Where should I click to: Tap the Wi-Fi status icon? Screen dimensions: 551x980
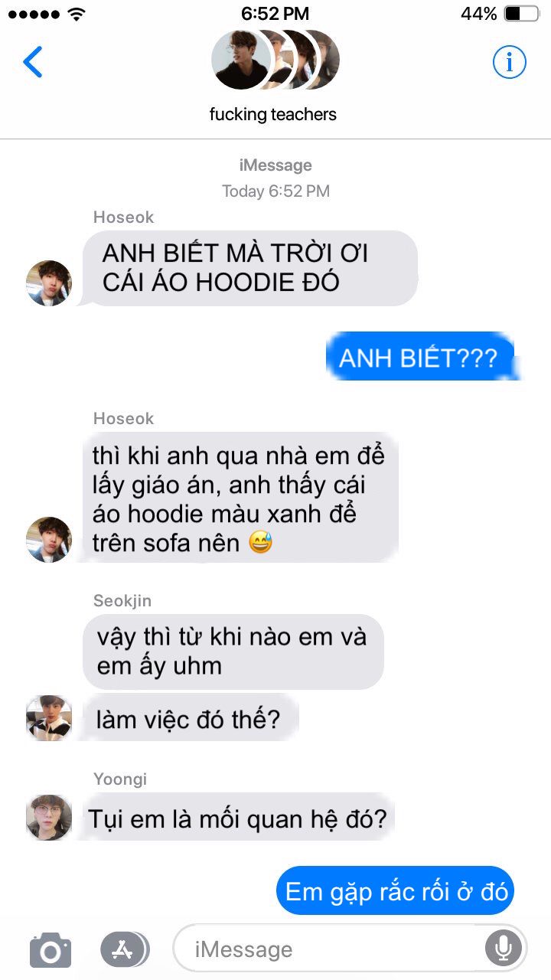point(76,13)
